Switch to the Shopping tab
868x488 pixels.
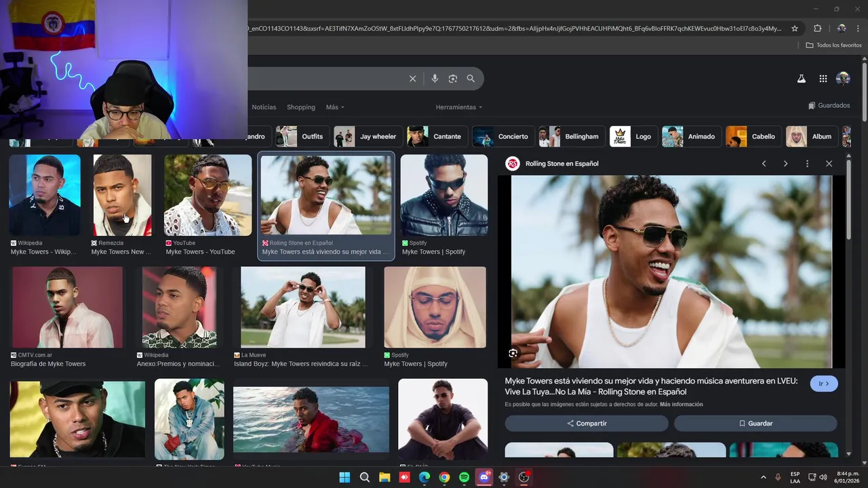pos(301,107)
